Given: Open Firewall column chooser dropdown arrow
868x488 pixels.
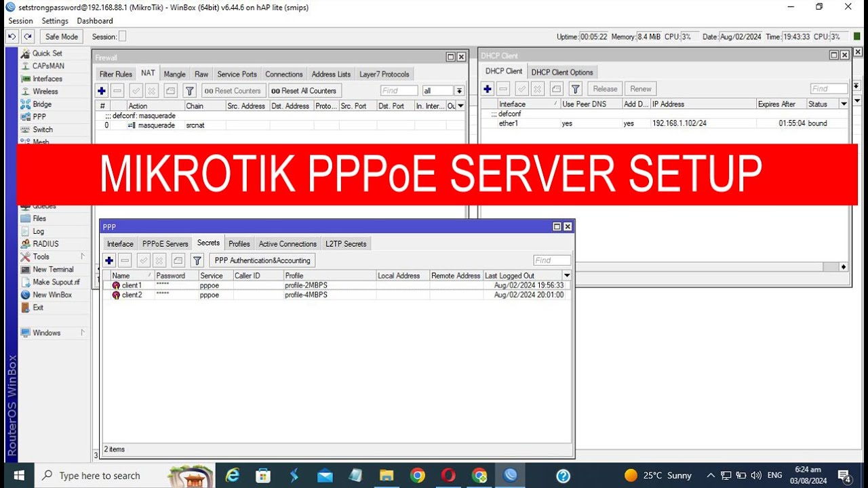Looking at the screenshot, I should pos(461,106).
